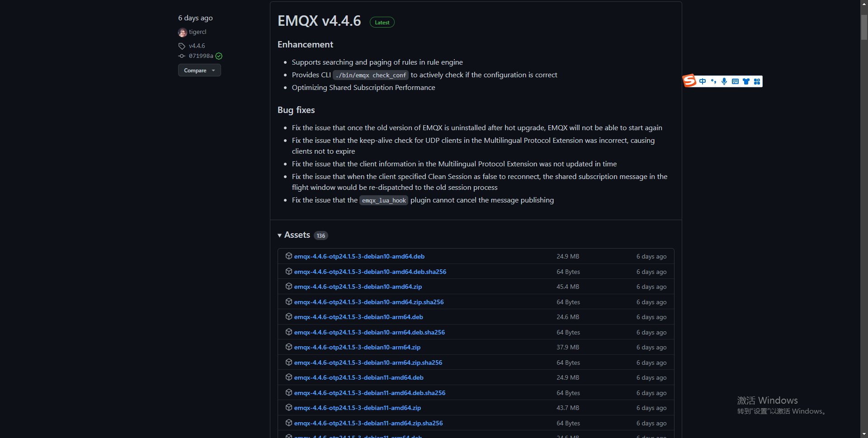Download emqx-4.4.6-otp24.1.5-3-debian11-amd64.deb.sha256
Image resolution: width=868 pixels, height=438 pixels.
coord(370,393)
